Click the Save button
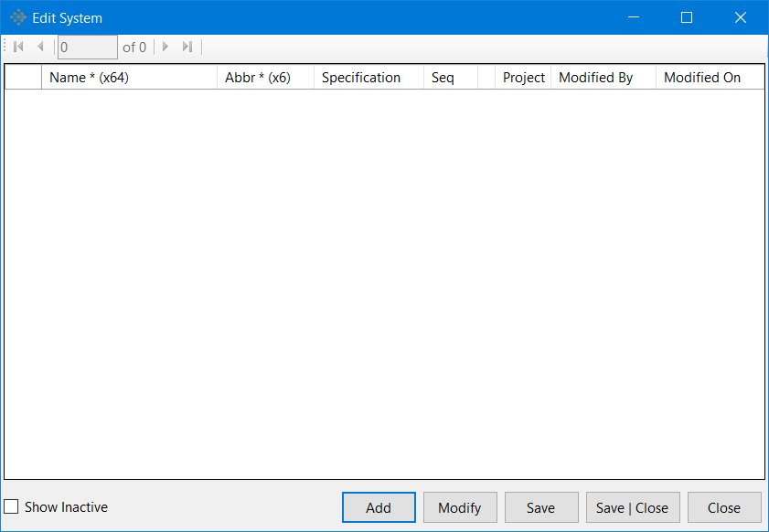Viewport: 769px width, 532px height. point(541,507)
